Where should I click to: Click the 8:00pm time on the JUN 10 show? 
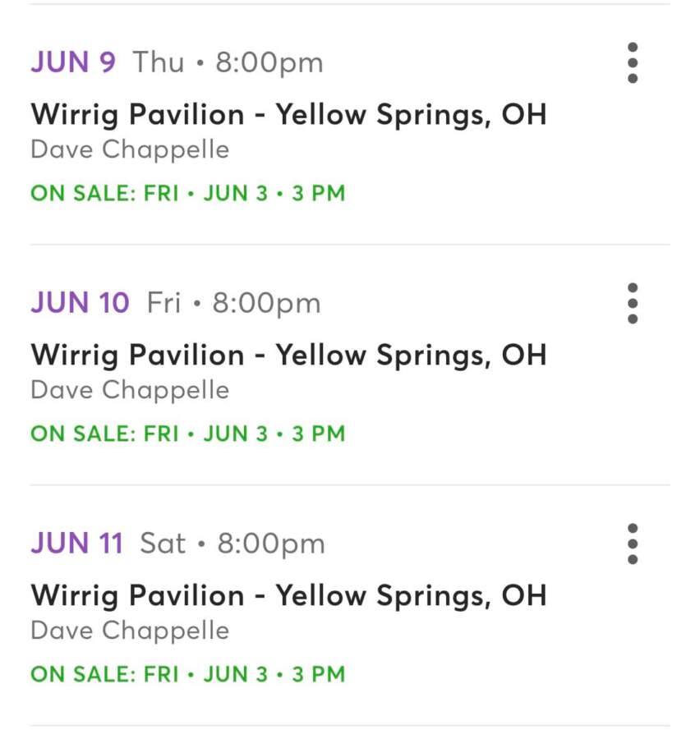click(267, 303)
